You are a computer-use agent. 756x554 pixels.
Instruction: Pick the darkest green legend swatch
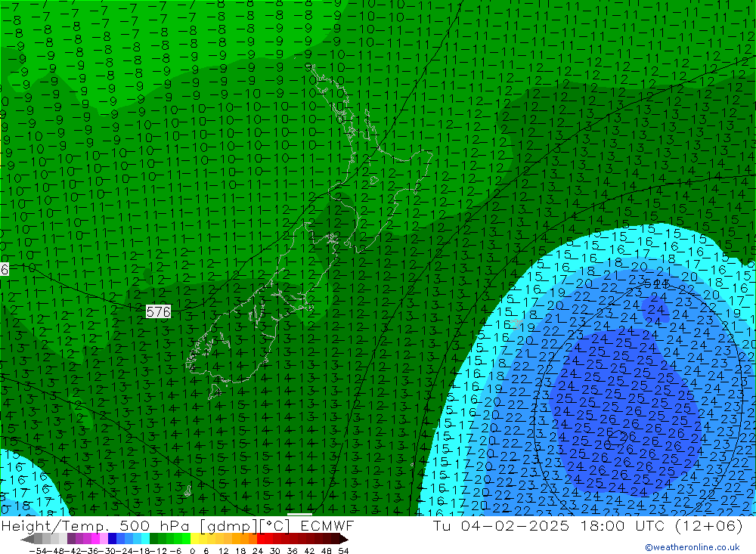[153, 538]
